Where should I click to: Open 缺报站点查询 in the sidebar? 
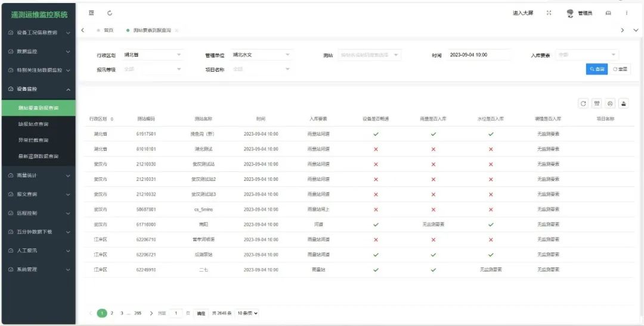click(x=33, y=124)
